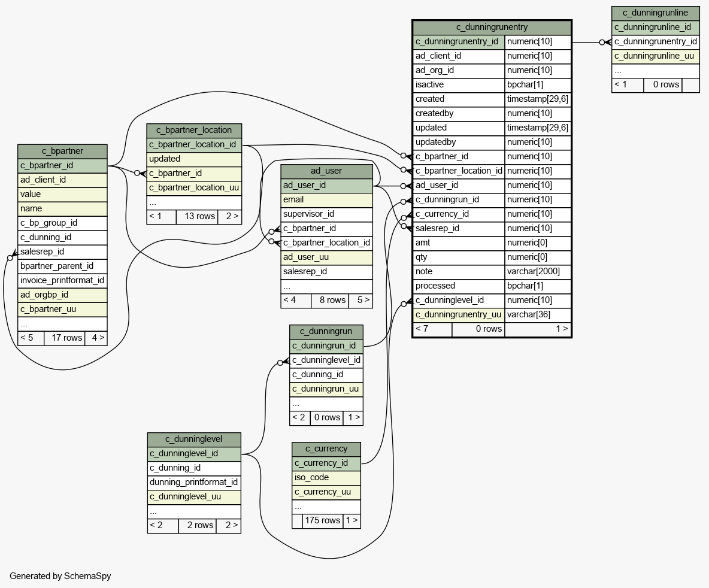
Task: Click the 'Generated by SchemaSpy' text
Action: (x=60, y=576)
